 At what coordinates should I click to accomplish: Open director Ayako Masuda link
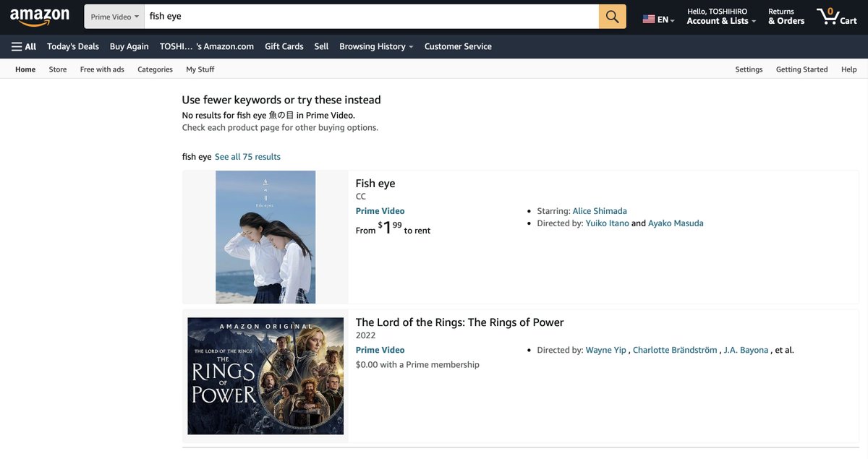(x=676, y=223)
